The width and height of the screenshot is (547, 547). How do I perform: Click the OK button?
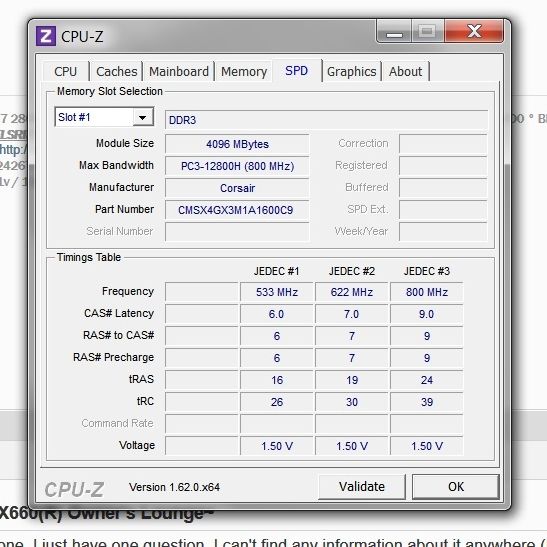[x=456, y=486]
